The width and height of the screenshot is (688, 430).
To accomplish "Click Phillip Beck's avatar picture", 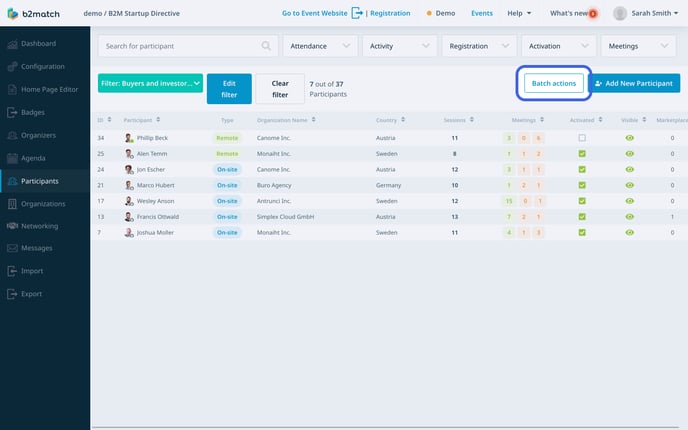I will tap(129, 138).
